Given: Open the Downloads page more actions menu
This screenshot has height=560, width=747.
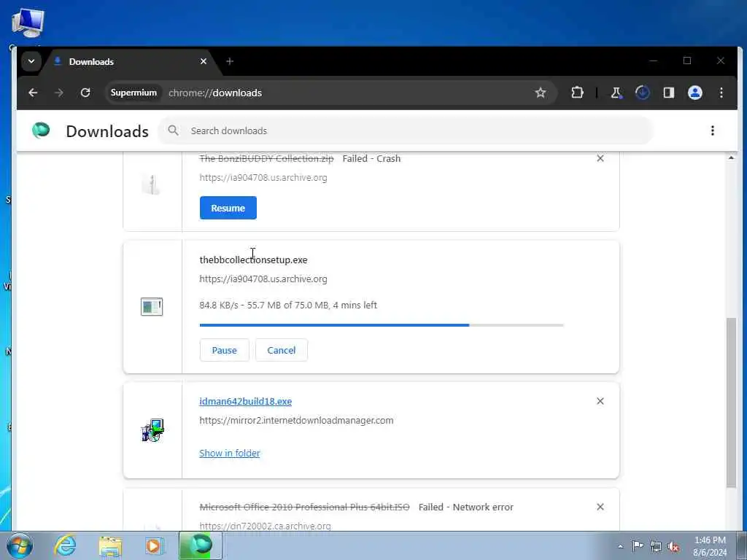Looking at the screenshot, I should click(x=713, y=131).
